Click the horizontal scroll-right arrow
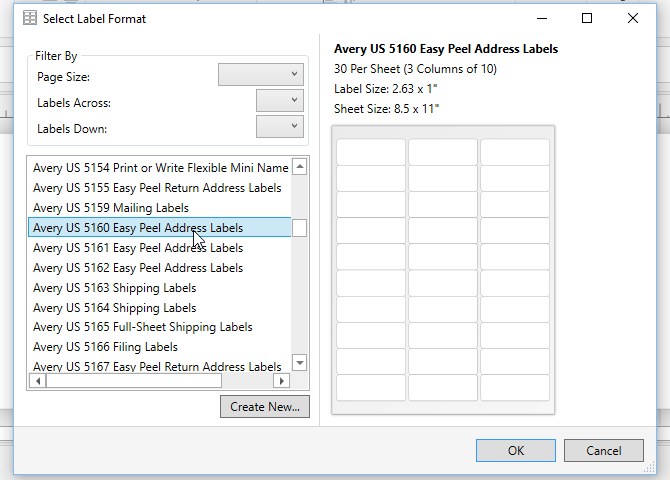670x480 pixels. pyautogui.click(x=282, y=380)
